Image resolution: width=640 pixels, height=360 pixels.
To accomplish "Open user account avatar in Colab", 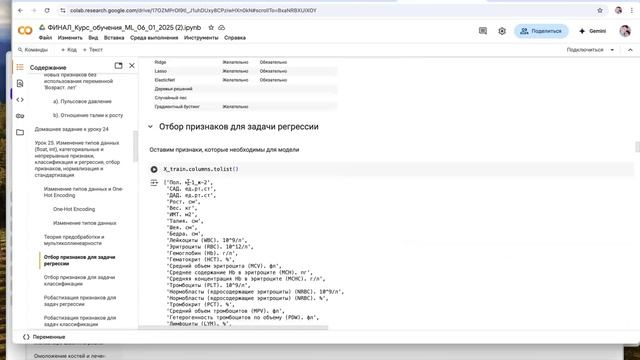I will (625, 31).
